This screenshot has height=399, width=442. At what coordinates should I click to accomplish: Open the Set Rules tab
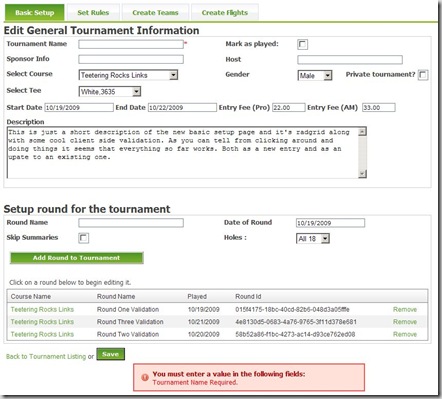pyautogui.click(x=93, y=13)
